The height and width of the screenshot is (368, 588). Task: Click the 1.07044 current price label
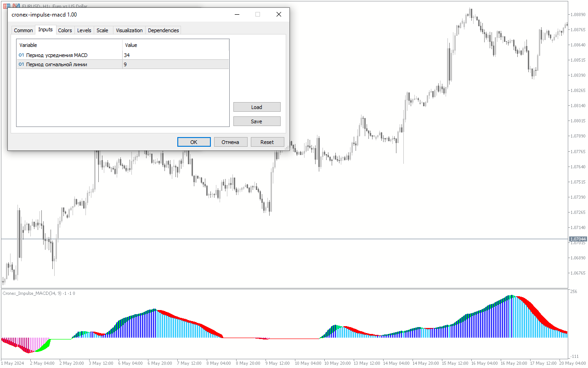(x=578, y=239)
